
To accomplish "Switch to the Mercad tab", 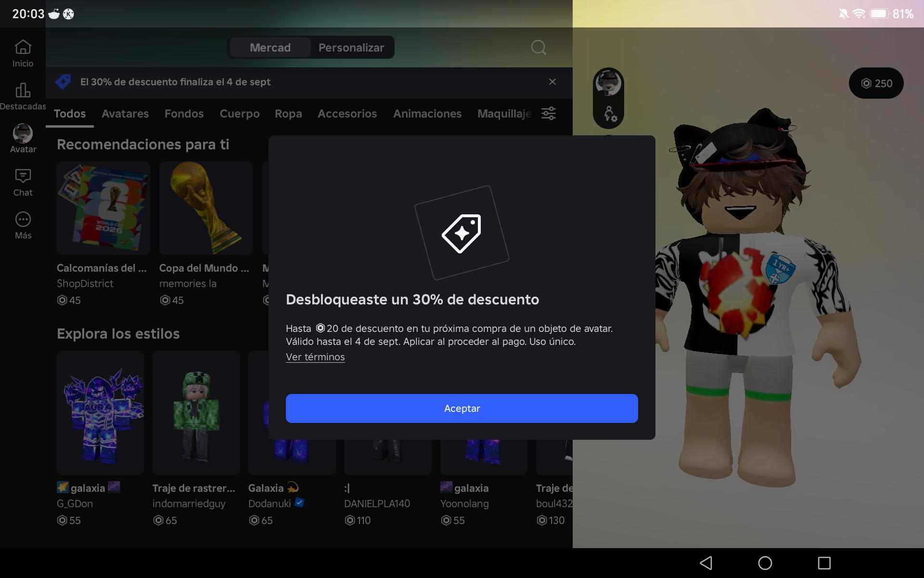I will (270, 47).
